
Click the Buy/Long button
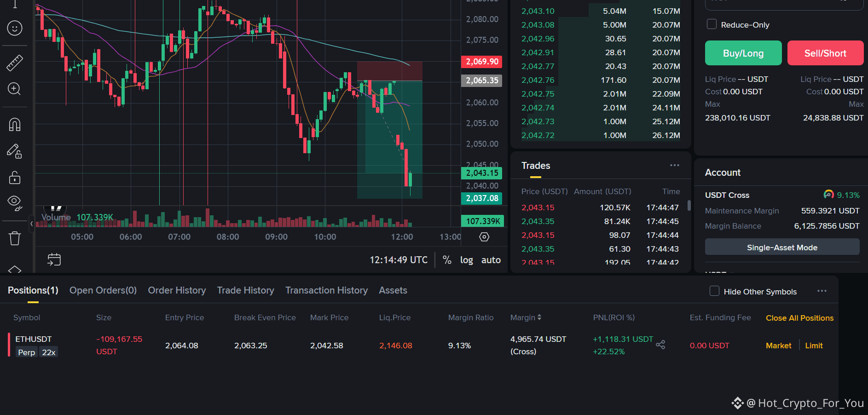click(x=743, y=53)
